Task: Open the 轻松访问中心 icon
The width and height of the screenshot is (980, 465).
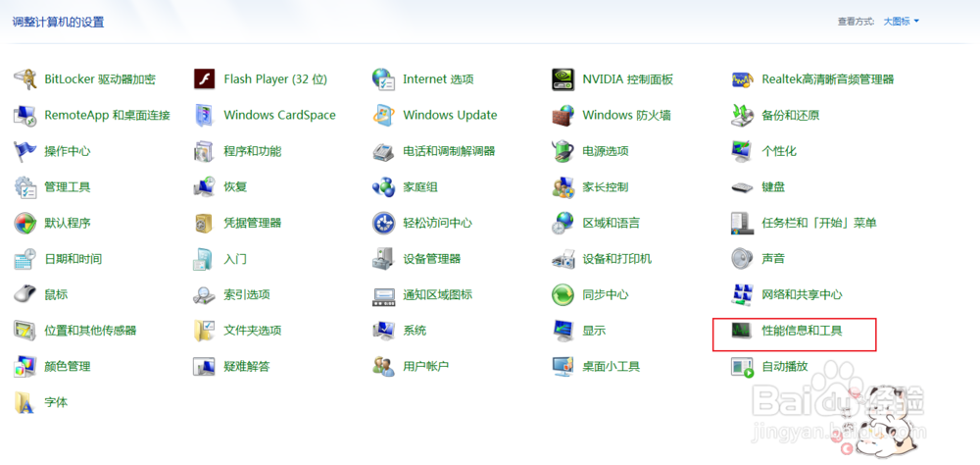Action: click(383, 223)
